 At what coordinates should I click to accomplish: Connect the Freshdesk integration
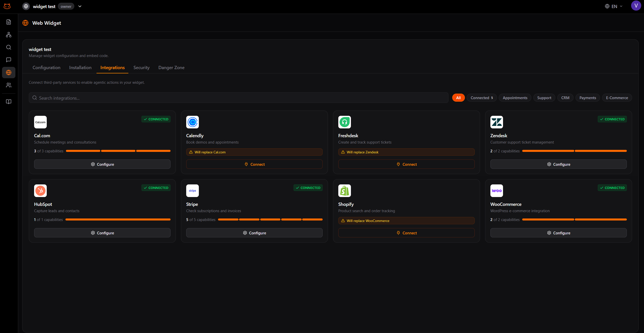(x=407, y=164)
